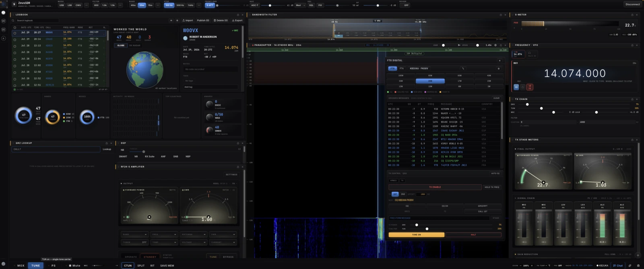This screenshot has height=269, width=644.
Task: Click the plus icon in left sidebar
Action: 4,38
